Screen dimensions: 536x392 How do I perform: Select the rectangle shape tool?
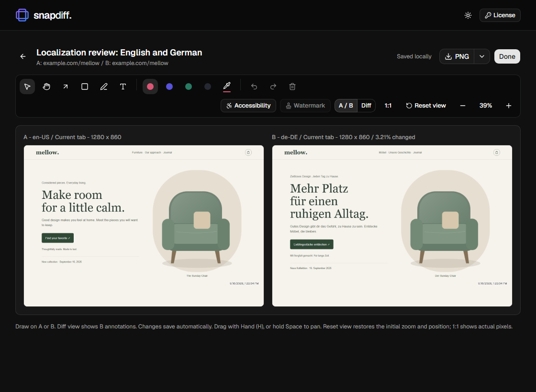point(85,87)
